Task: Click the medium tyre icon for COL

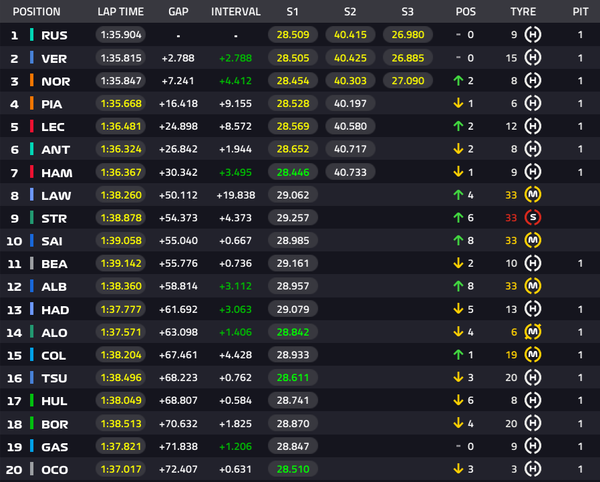Action: (x=533, y=355)
